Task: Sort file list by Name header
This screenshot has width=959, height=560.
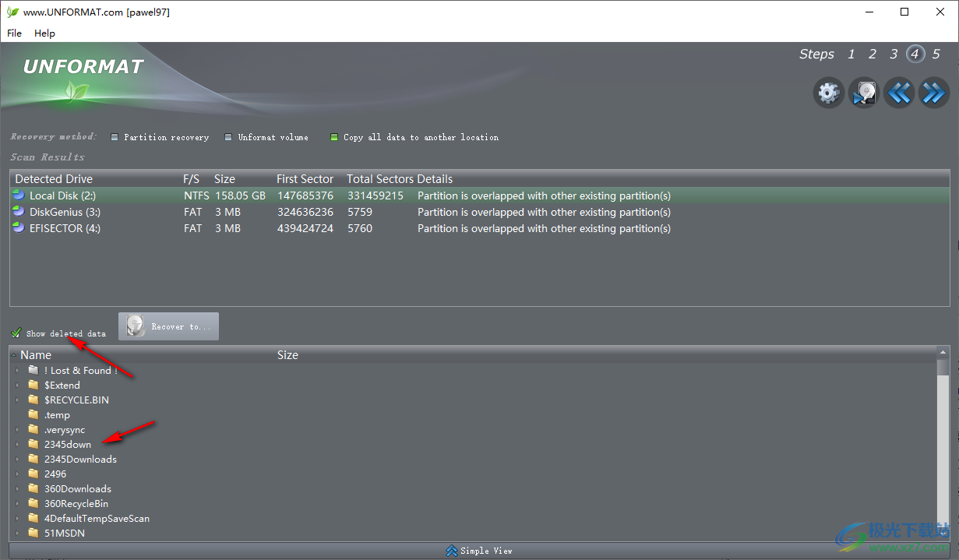Action: point(36,354)
